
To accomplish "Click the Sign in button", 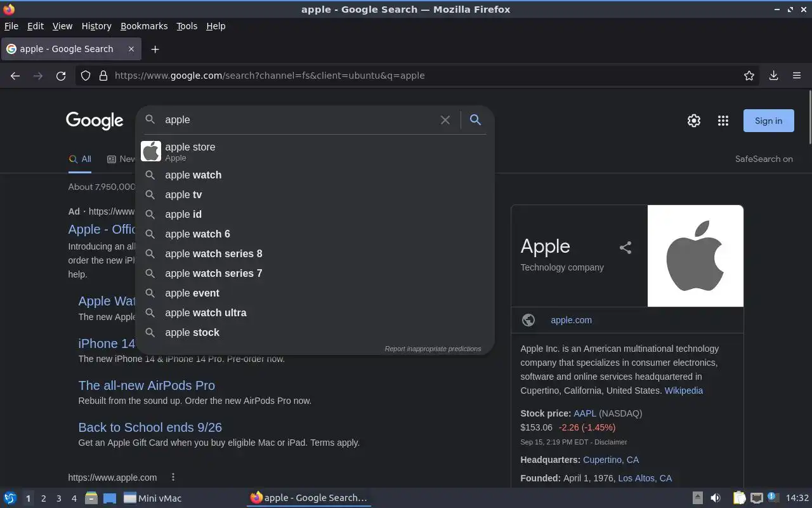I will pos(768,121).
